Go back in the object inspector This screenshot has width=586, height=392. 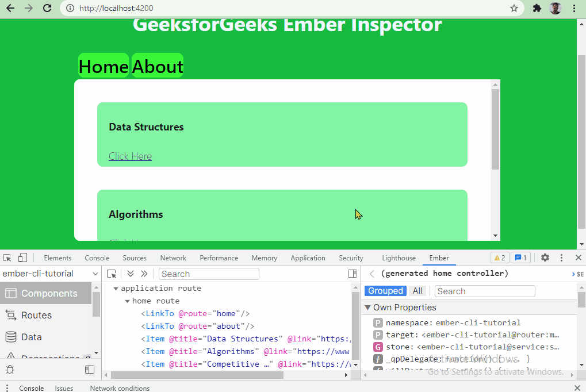click(x=372, y=274)
